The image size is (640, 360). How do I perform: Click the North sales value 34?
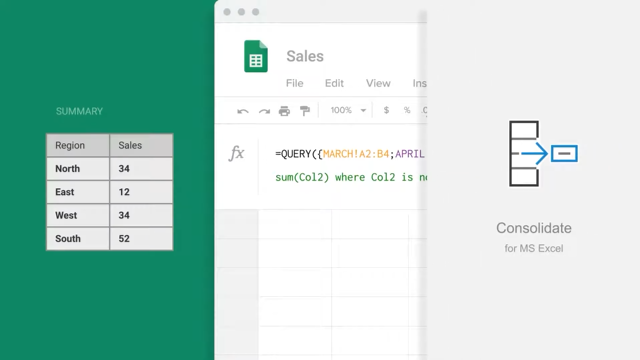[x=141, y=169]
